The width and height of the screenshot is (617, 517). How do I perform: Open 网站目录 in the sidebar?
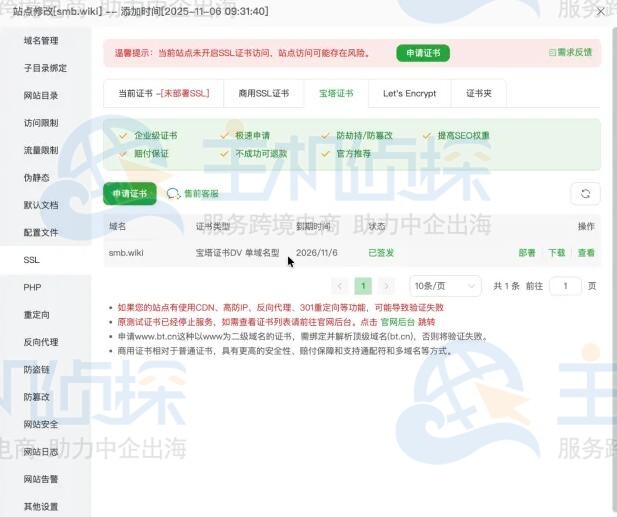[x=41, y=96]
